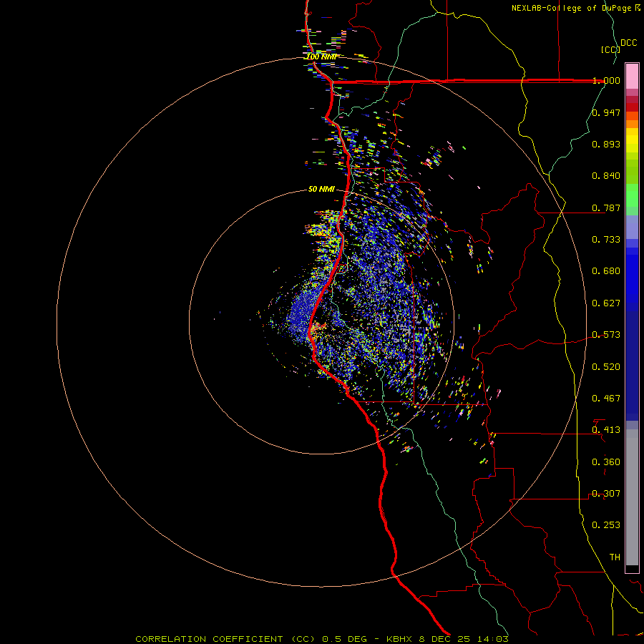The height and width of the screenshot is (644, 644).
Task: Click the 0.840 scale value
Action: [x=606, y=176]
